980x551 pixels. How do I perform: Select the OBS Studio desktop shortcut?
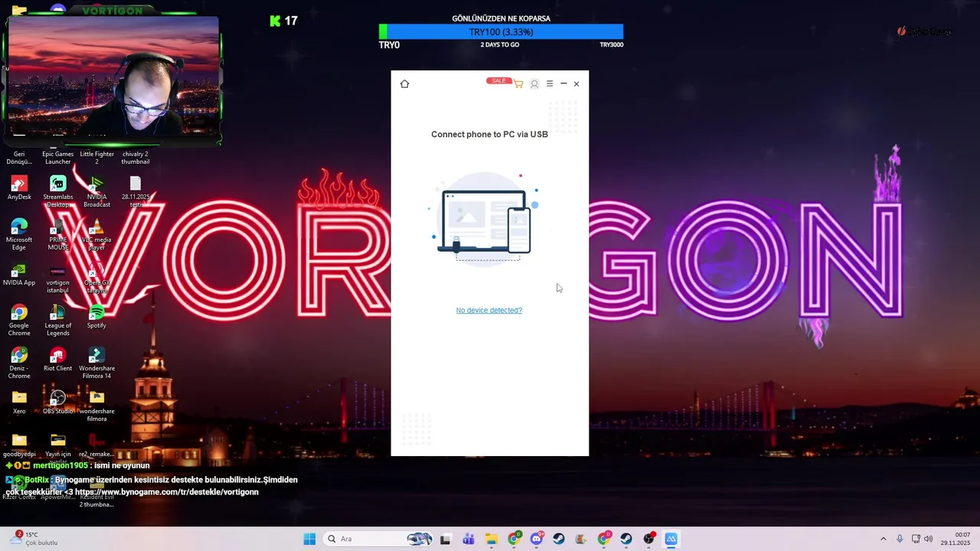click(57, 403)
